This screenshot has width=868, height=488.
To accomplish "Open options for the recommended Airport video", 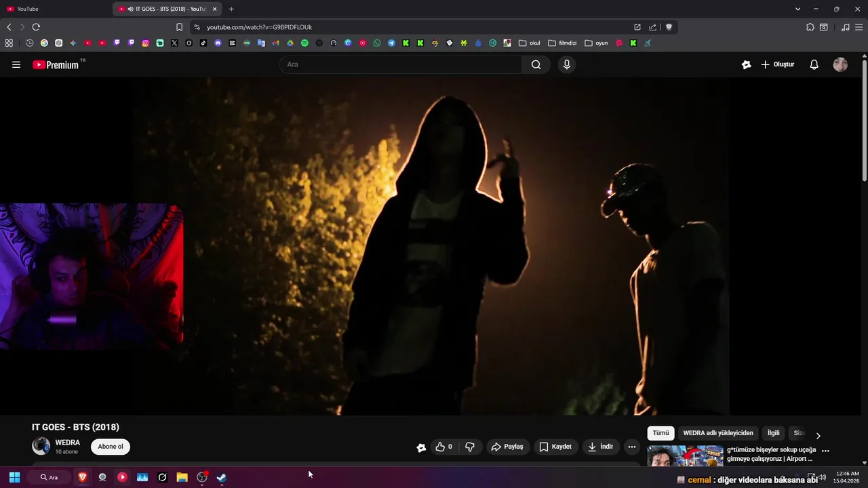I will (x=825, y=451).
